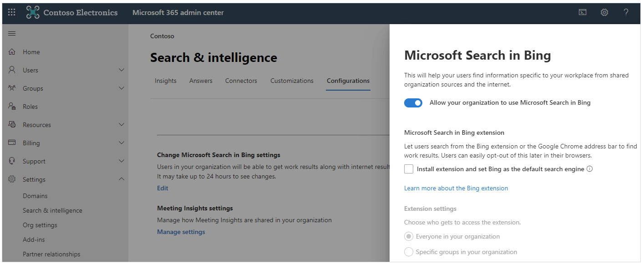Switch to the Connectors tab
Viewport: 644px width, 265px height.
coord(241,81)
